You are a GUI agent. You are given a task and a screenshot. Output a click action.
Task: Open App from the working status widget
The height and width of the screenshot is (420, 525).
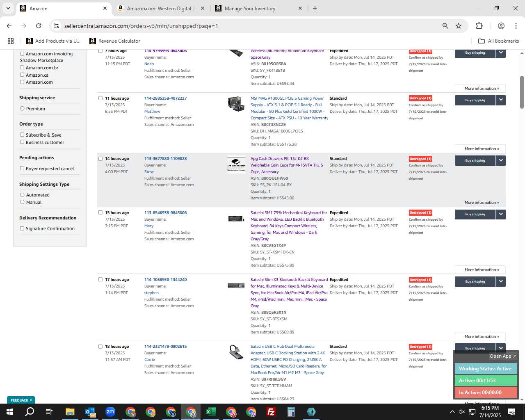[x=503, y=356]
